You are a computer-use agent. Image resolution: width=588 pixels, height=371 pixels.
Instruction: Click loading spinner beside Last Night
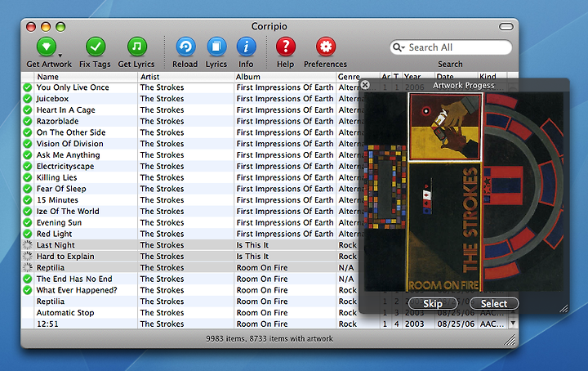coord(28,245)
